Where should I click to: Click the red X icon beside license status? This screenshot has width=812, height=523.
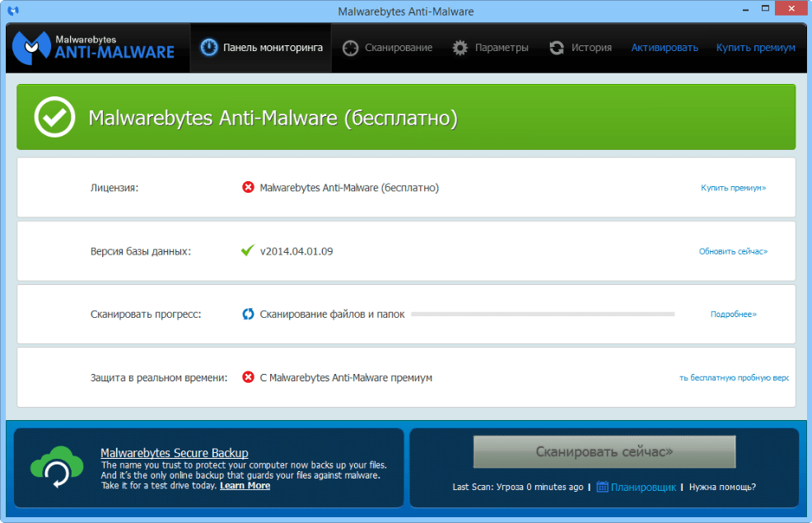248,188
